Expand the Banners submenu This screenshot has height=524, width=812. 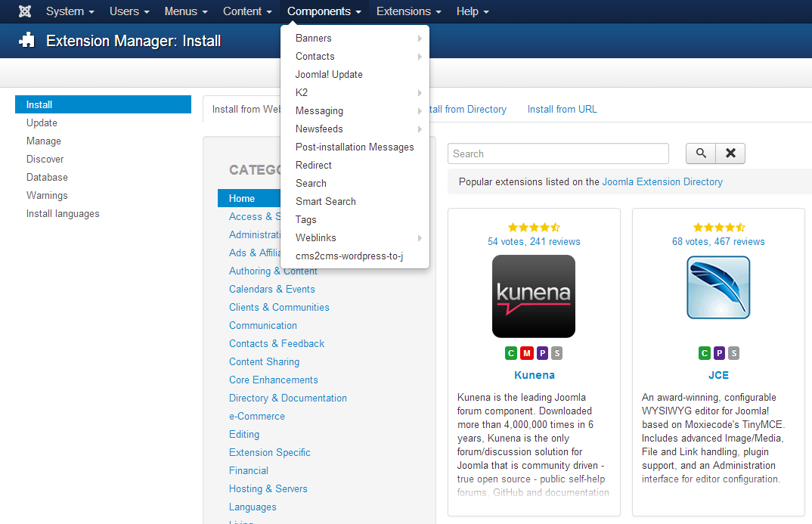355,39
